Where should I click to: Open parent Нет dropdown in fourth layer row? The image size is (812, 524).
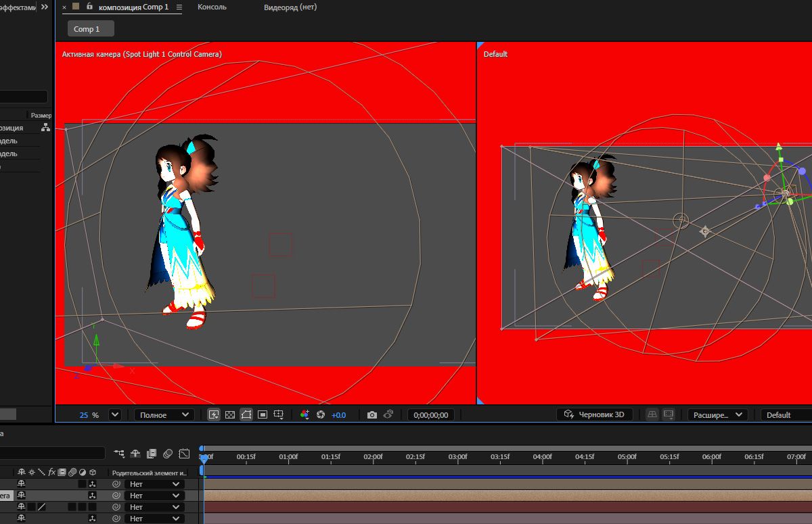[x=155, y=518]
